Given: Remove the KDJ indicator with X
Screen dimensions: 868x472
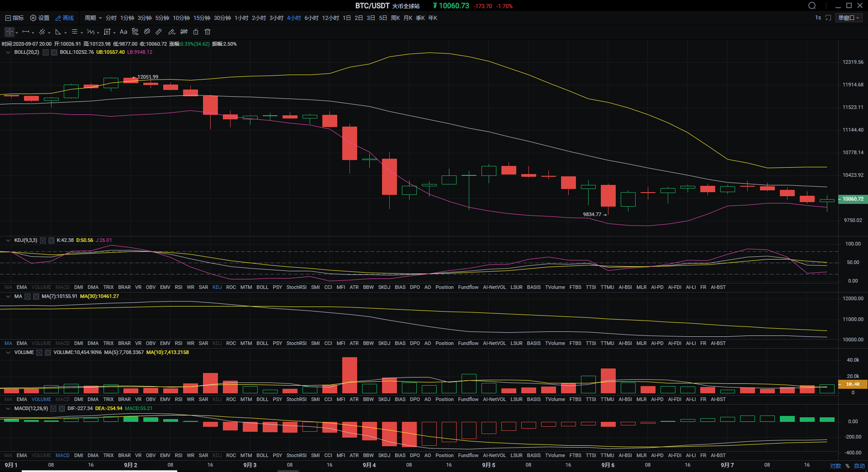Looking at the screenshot, I should 52,241.
